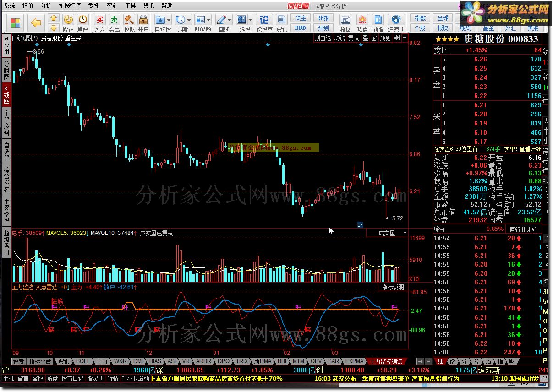Switch to the EXPMA indicator tab

pos(354,361)
